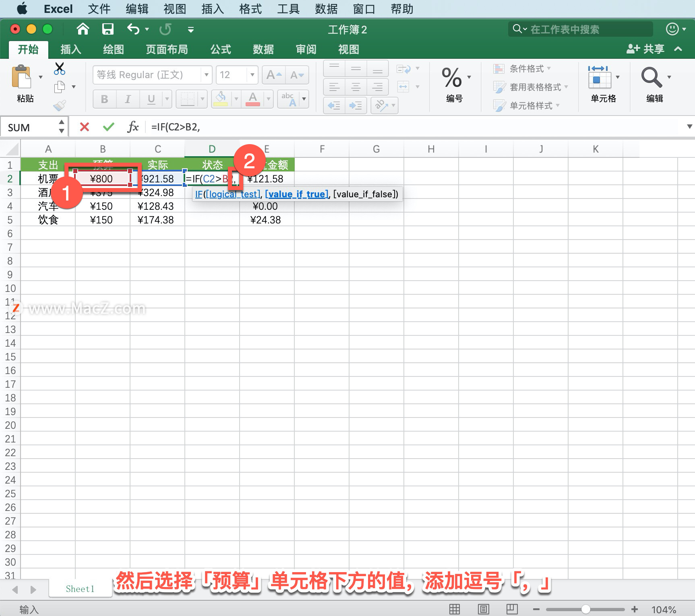Click the borders icon
Image resolution: width=695 pixels, height=616 pixels.
tap(187, 99)
